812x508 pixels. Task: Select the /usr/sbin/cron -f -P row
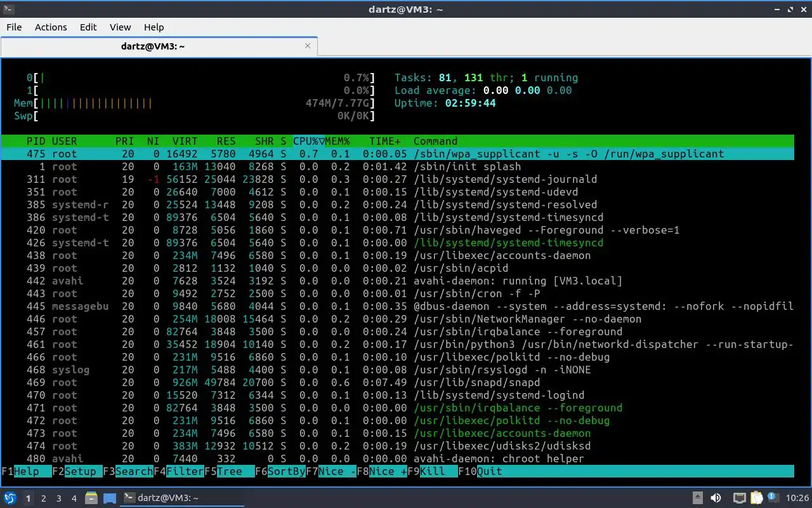397,293
